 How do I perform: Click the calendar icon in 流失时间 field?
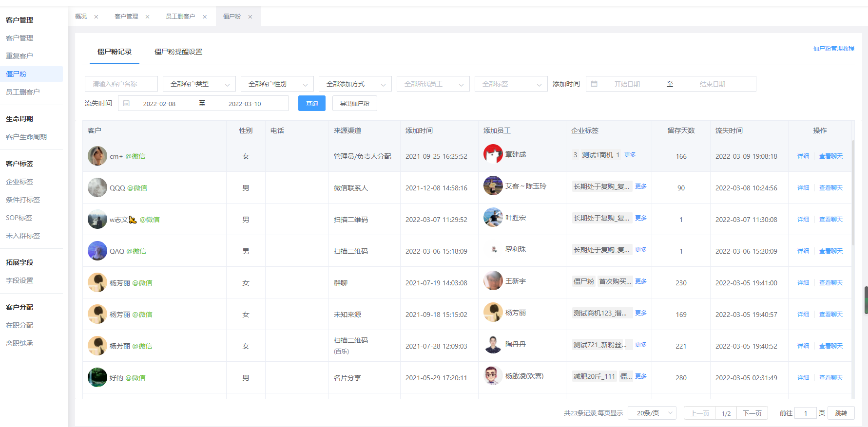(x=126, y=104)
